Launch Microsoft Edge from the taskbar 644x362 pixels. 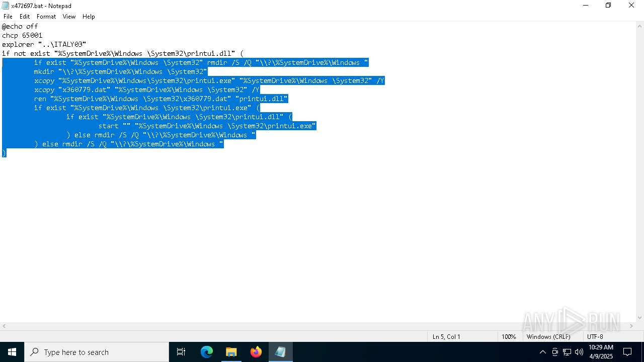(207, 352)
